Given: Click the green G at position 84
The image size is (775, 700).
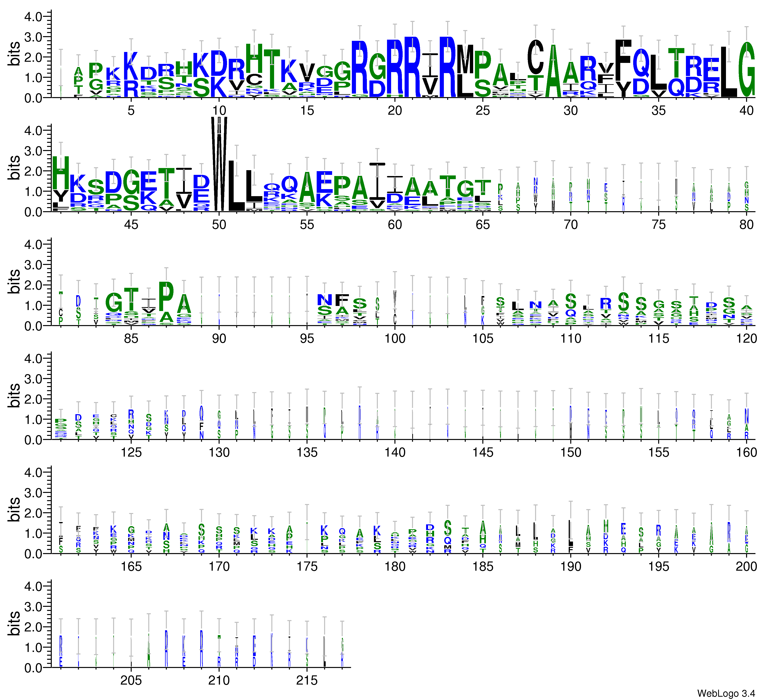Looking at the screenshot, I should point(113,303).
